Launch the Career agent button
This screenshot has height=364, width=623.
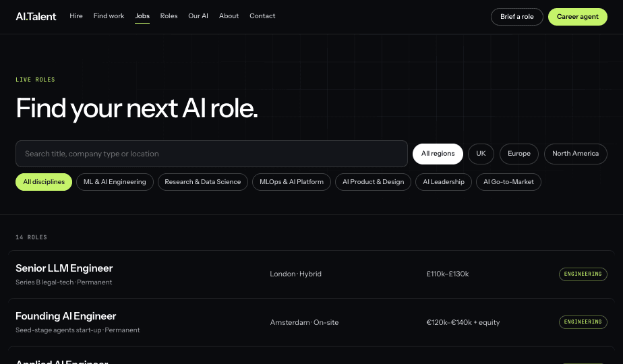click(578, 17)
